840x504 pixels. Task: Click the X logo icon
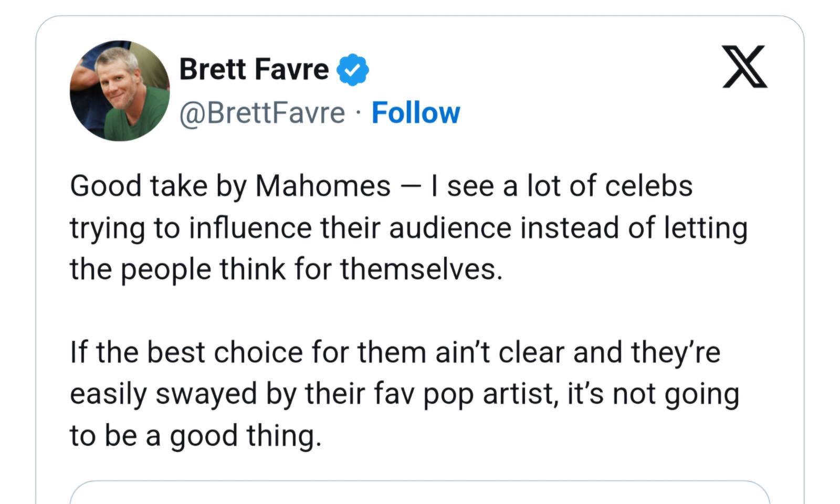744,66
